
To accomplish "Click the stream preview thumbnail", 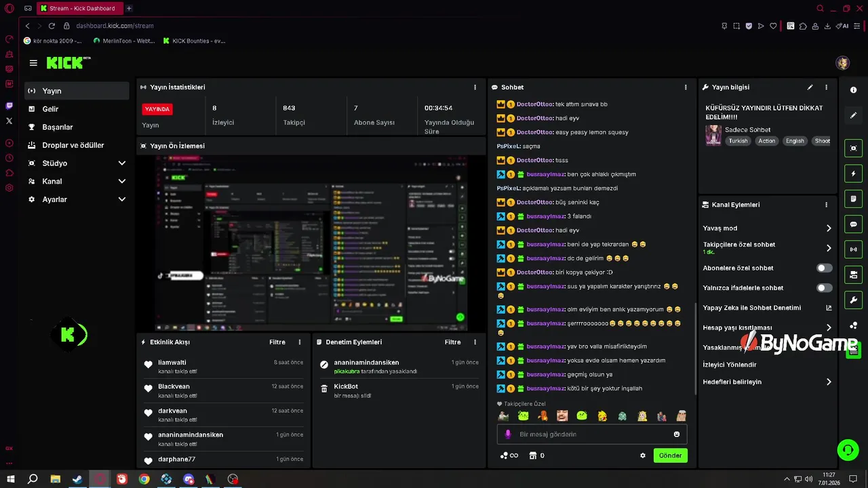I will (x=311, y=243).
